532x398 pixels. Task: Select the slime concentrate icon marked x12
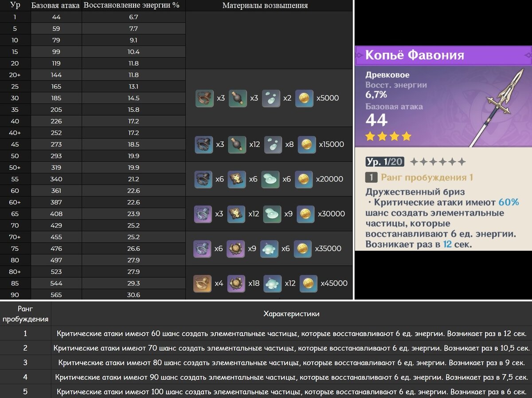(x=273, y=283)
